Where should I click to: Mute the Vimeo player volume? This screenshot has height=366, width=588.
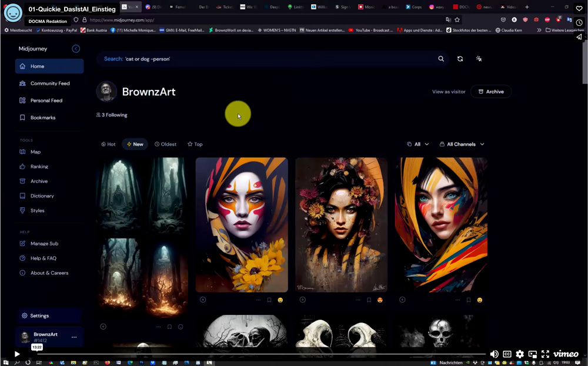(495, 354)
